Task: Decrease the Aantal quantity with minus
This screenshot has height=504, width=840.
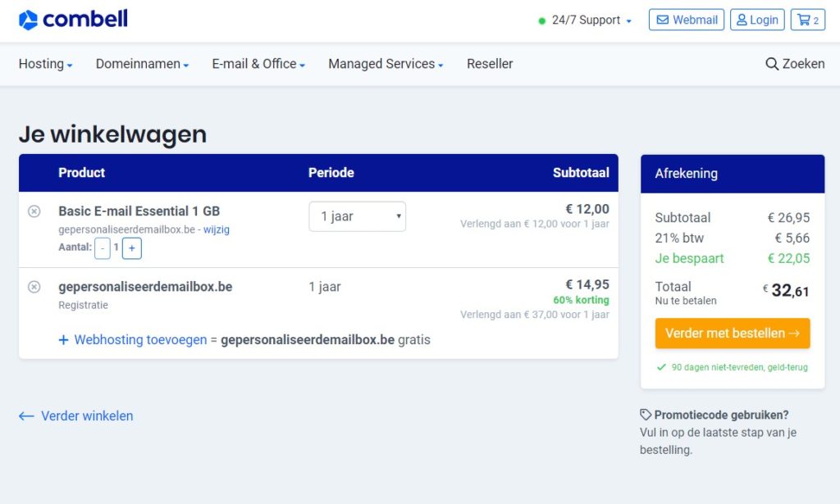Action: pos(103,248)
